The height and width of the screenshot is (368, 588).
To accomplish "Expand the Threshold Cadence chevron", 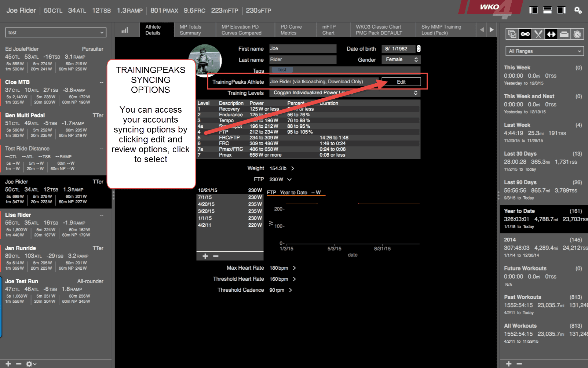I will (x=291, y=290).
